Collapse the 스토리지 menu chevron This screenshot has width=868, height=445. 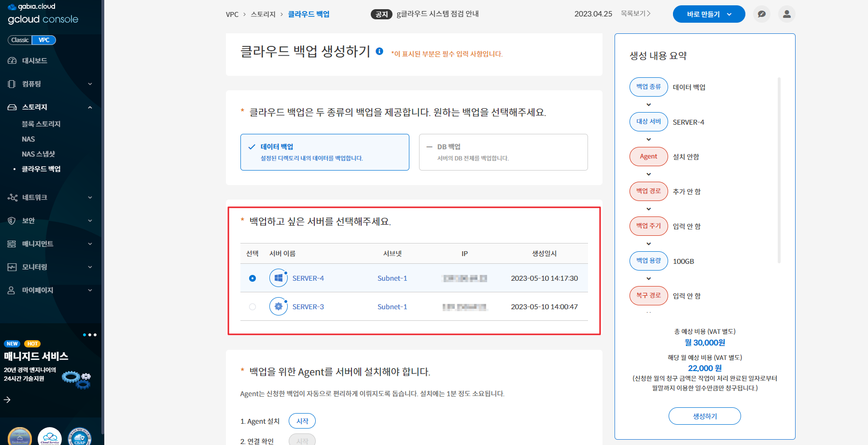pos(90,107)
